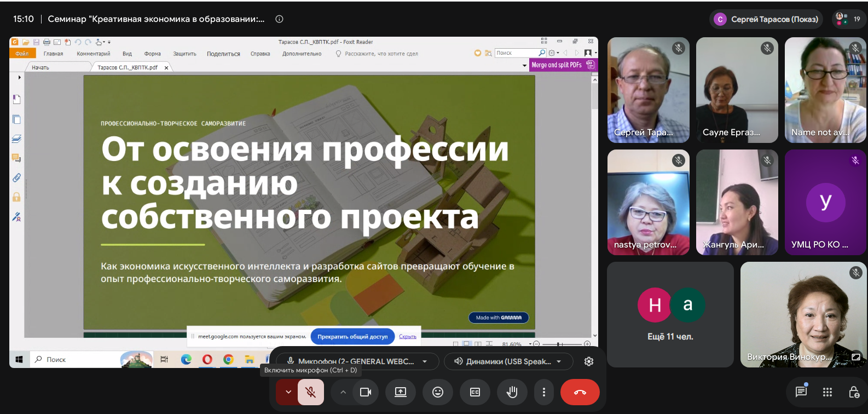This screenshot has height=414, width=868.
Task: Open the Digital signatures panel icon
Action: [x=16, y=217]
